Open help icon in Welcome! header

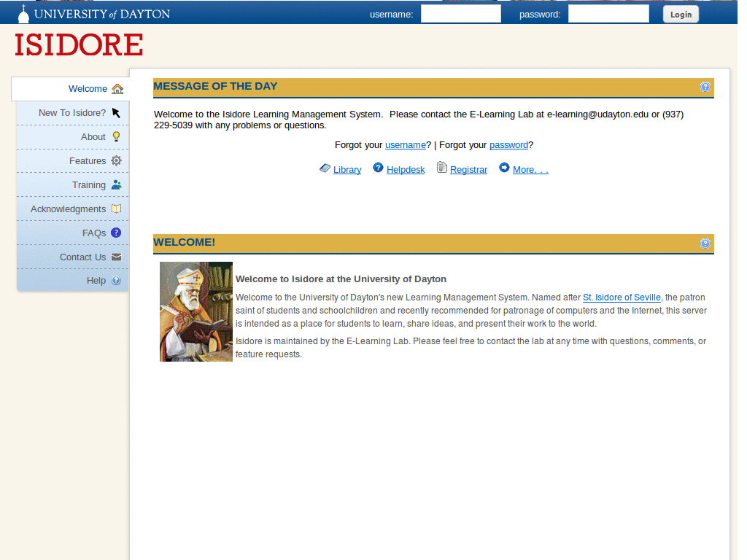tap(705, 244)
